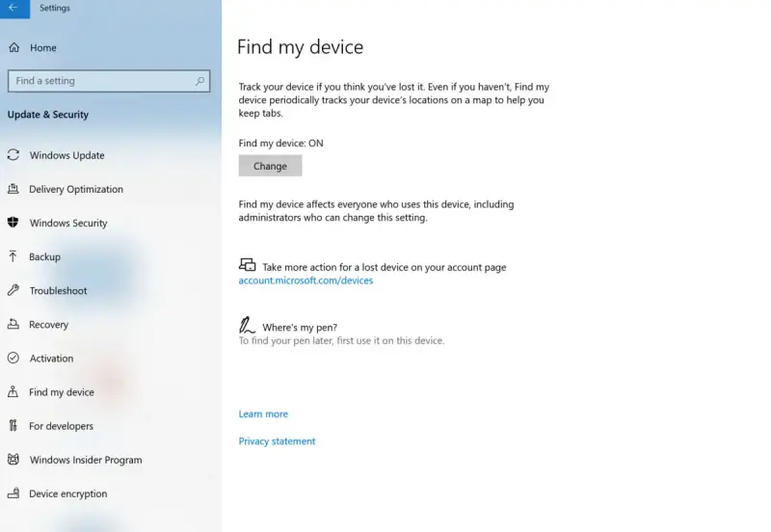Click the Home house icon
The width and height of the screenshot is (771, 532).
coord(14,47)
